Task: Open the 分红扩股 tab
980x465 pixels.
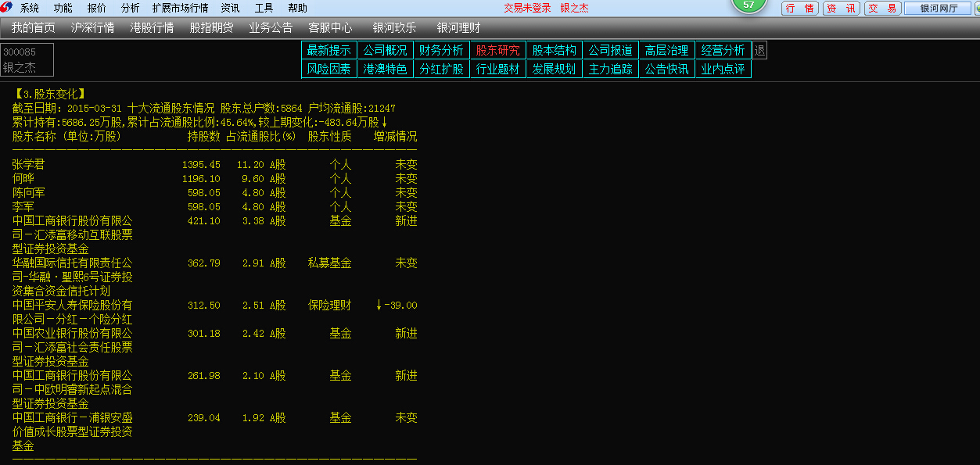Action: coord(442,69)
